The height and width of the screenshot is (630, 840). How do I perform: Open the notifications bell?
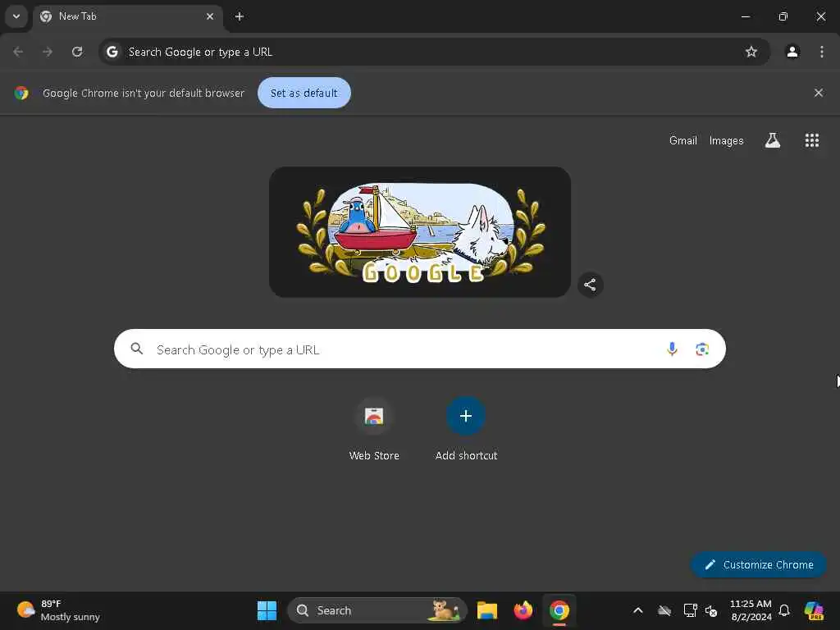tap(784, 610)
